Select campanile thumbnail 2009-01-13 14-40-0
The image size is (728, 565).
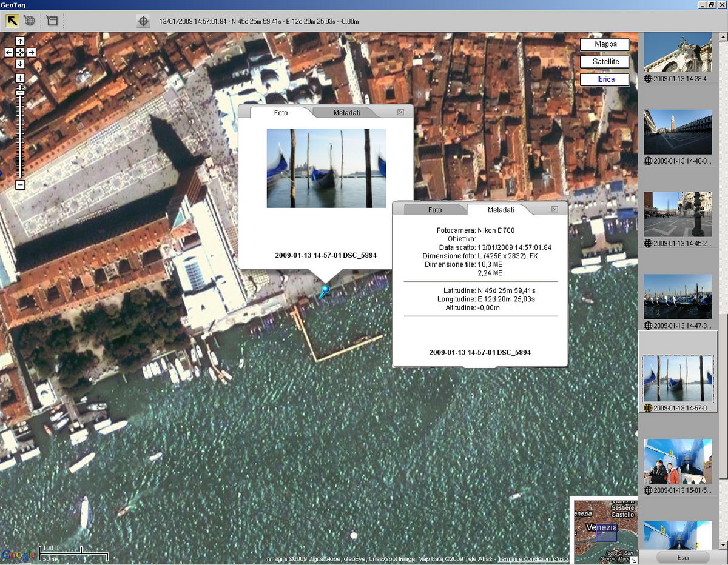click(x=678, y=132)
